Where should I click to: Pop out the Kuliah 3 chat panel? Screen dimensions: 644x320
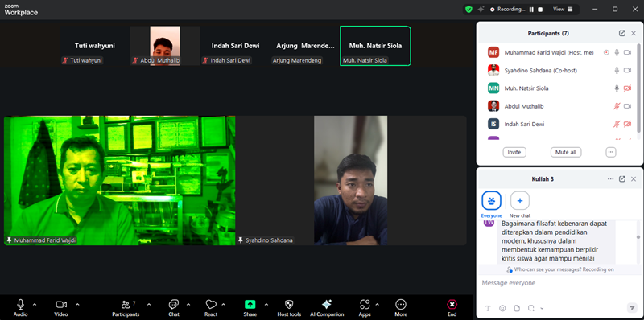pos(622,178)
